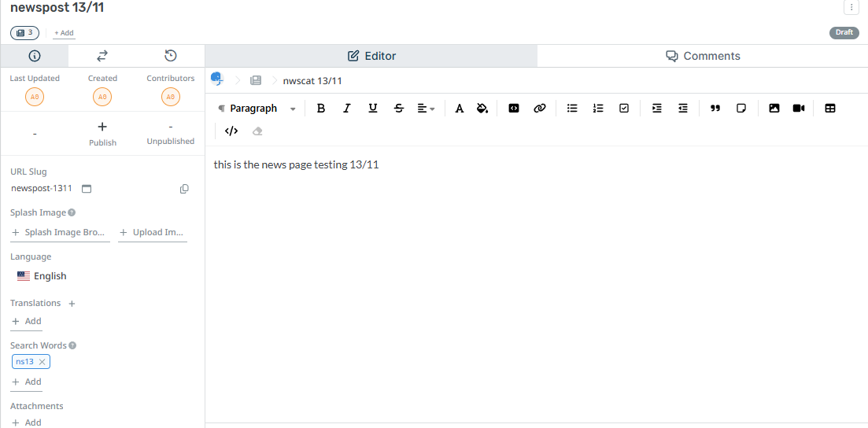Copy the URL slug to clipboard
The width and height of the screenshot is (868, 428).
[x=184, y=189]
